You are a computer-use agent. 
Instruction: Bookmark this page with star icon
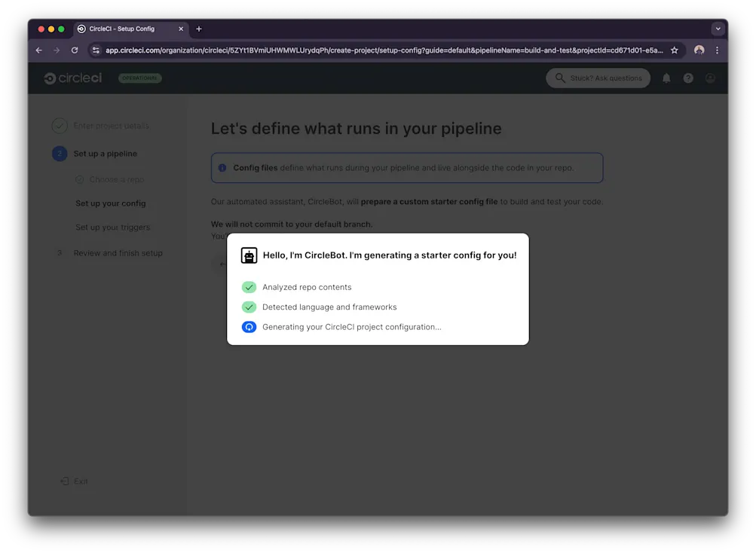click(674, 50)
